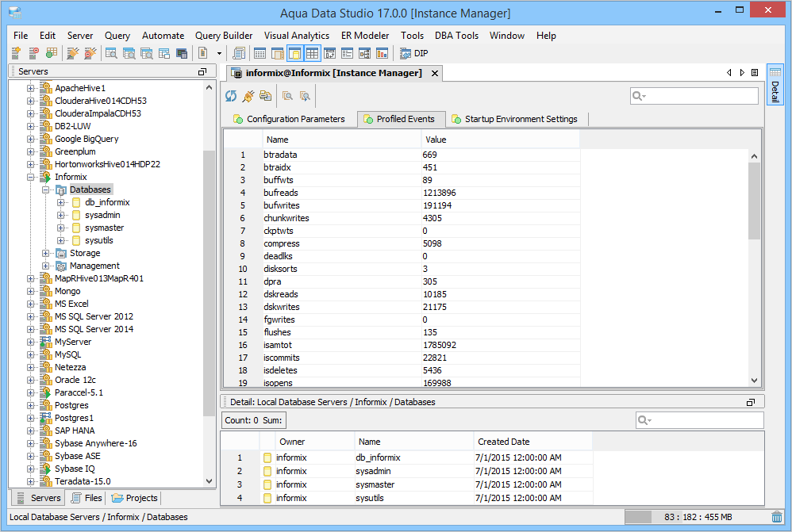
Task: Open the Files tab at the bottom
Action: 87,498
